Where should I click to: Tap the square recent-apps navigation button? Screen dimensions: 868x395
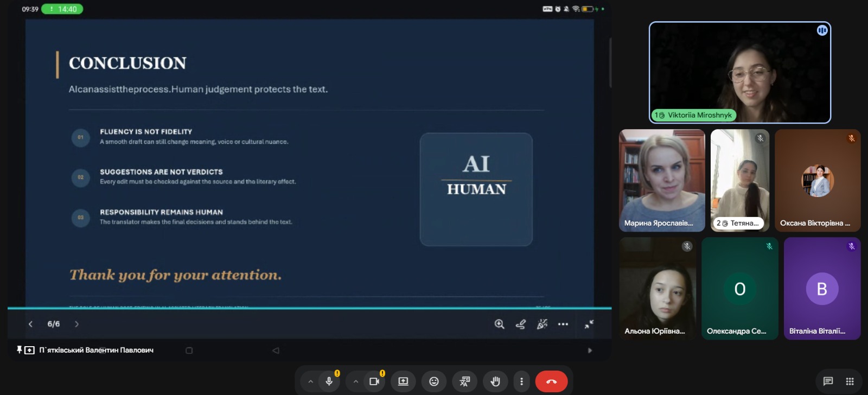189,351
